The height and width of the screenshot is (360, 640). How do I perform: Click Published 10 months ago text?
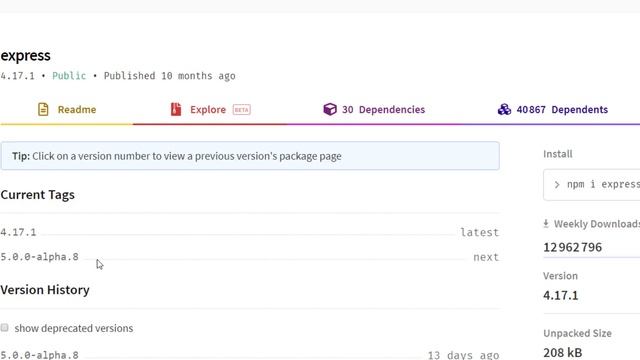[169, 76]
